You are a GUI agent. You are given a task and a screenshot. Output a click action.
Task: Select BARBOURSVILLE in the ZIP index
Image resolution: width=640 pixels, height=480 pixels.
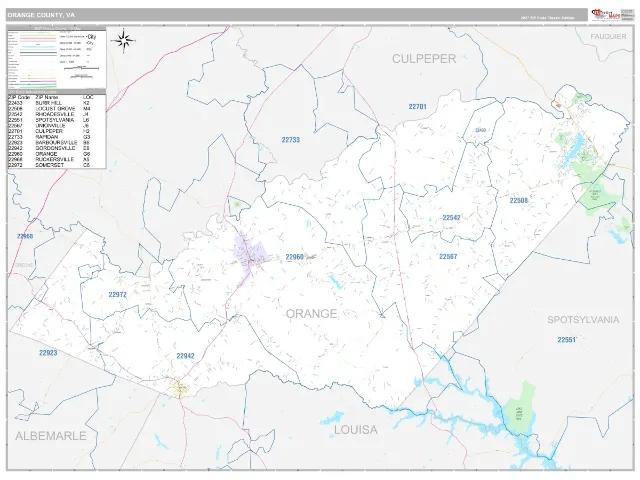pyautogui.click(x=57, y=143)
